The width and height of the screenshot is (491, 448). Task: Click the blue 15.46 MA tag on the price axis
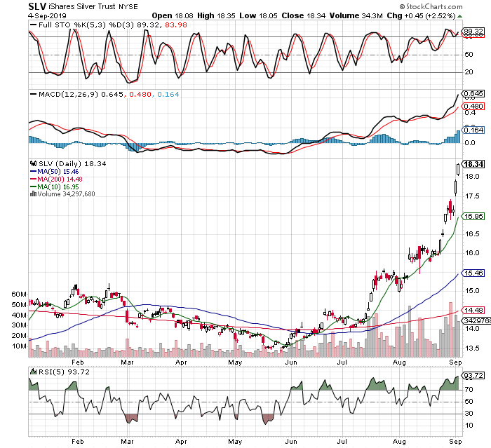473,273
